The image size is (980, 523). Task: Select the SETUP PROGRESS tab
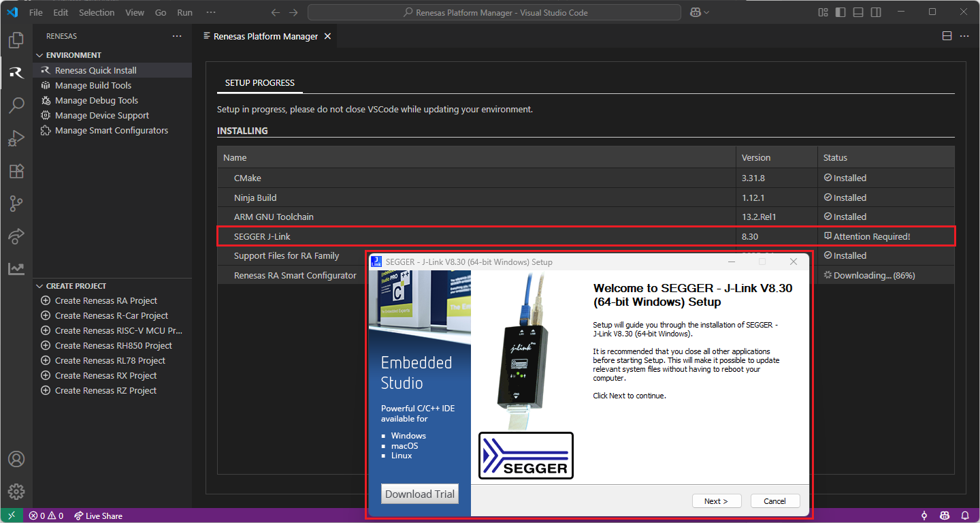260,82
